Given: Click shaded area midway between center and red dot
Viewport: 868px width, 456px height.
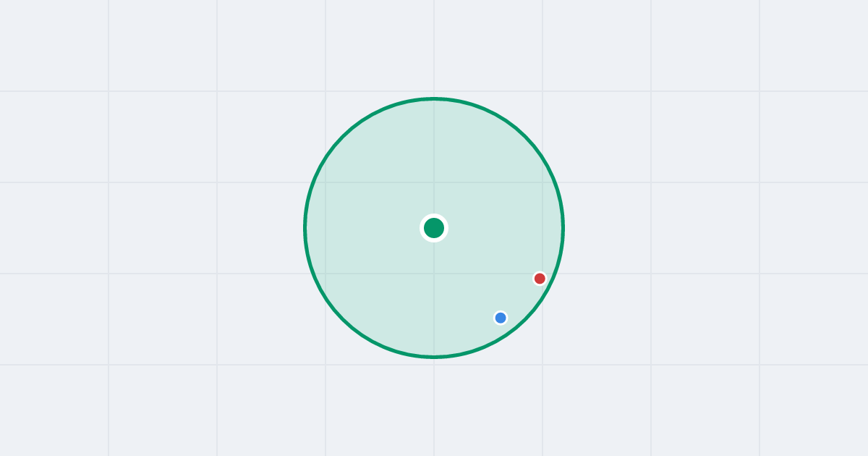Looking at the screenshot, I should (487, 253).
